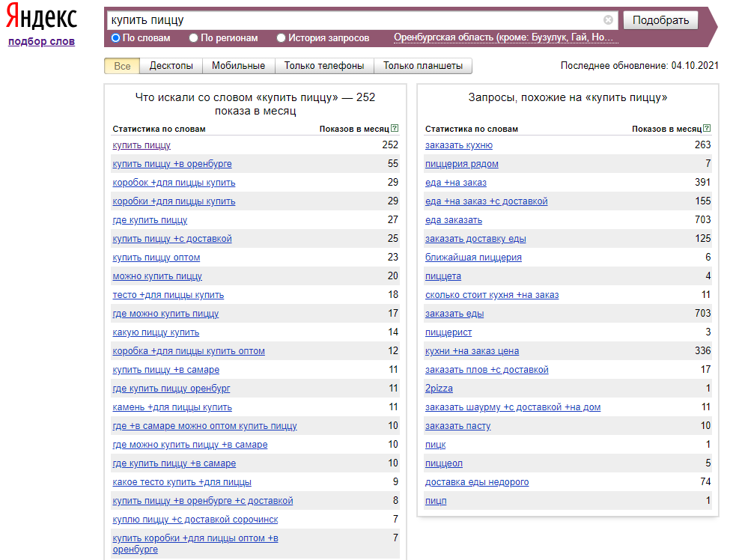
Task: Show all devices with the 'Все' tab
Action: click(x=122, y=66)
